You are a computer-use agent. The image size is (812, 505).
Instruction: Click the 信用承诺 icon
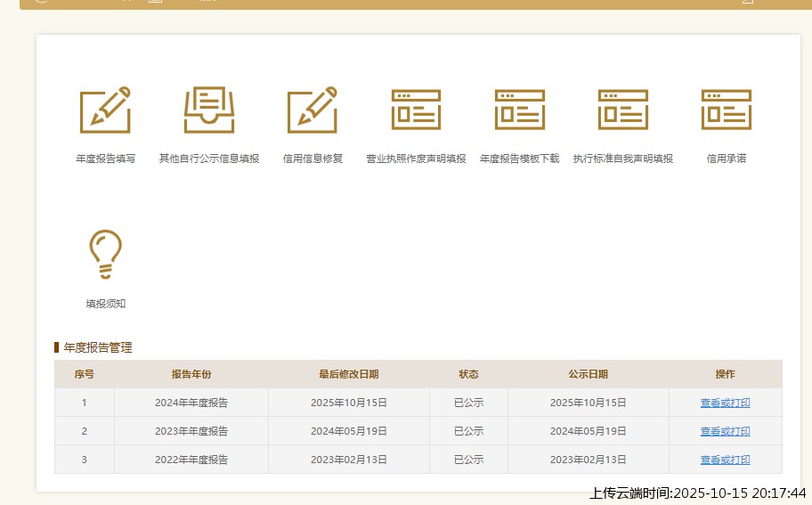(726, 110)
